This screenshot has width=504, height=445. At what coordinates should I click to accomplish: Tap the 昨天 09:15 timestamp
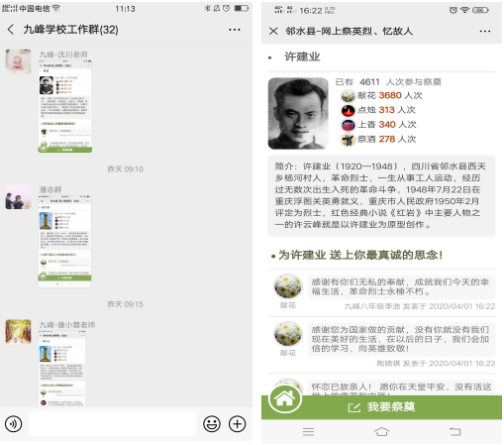(x=126, y=304)
